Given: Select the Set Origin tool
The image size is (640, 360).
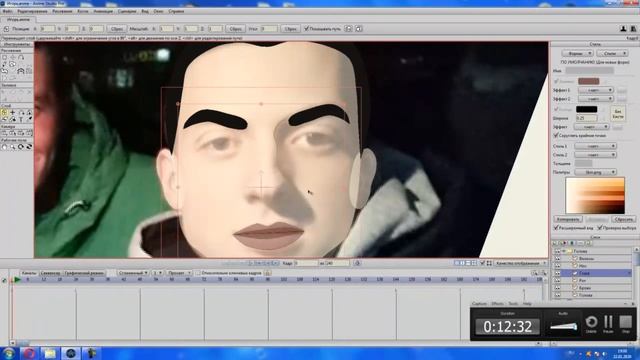Looking at the screenshot, I should [x=13, y=112].
